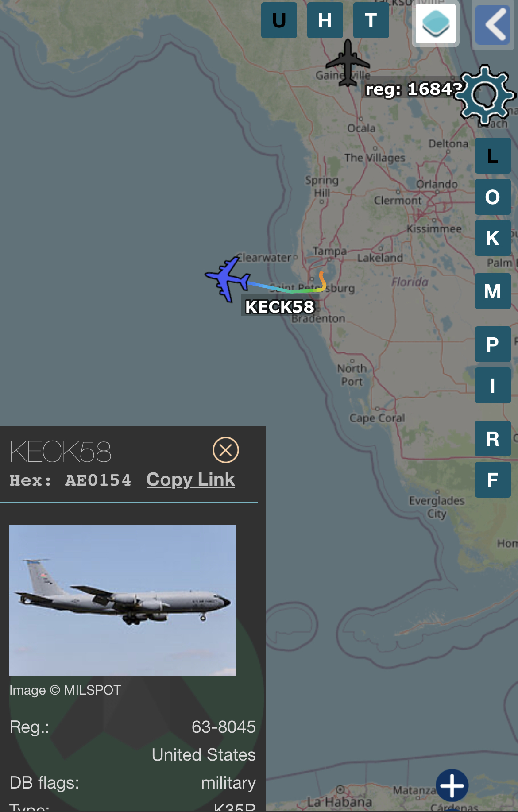The width and height of the screenshot is (518, 812).
Task: Toggle the P map button
Action: pos(493,344)
